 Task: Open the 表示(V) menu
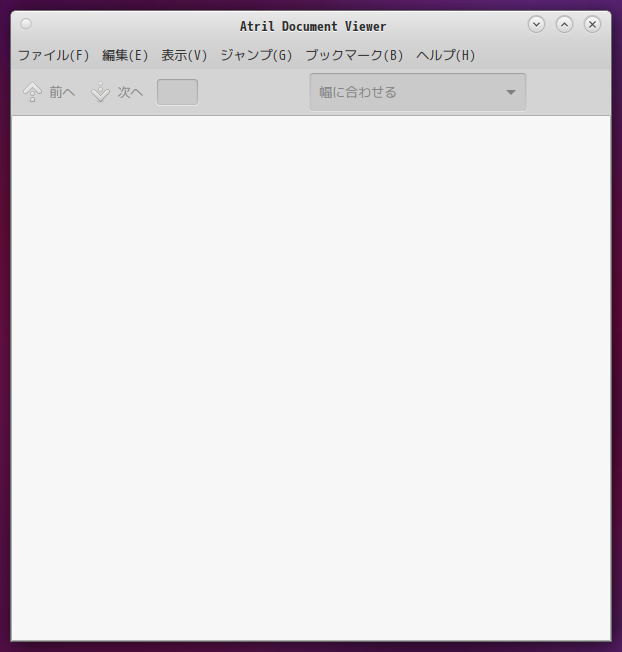tap(184, 55)
